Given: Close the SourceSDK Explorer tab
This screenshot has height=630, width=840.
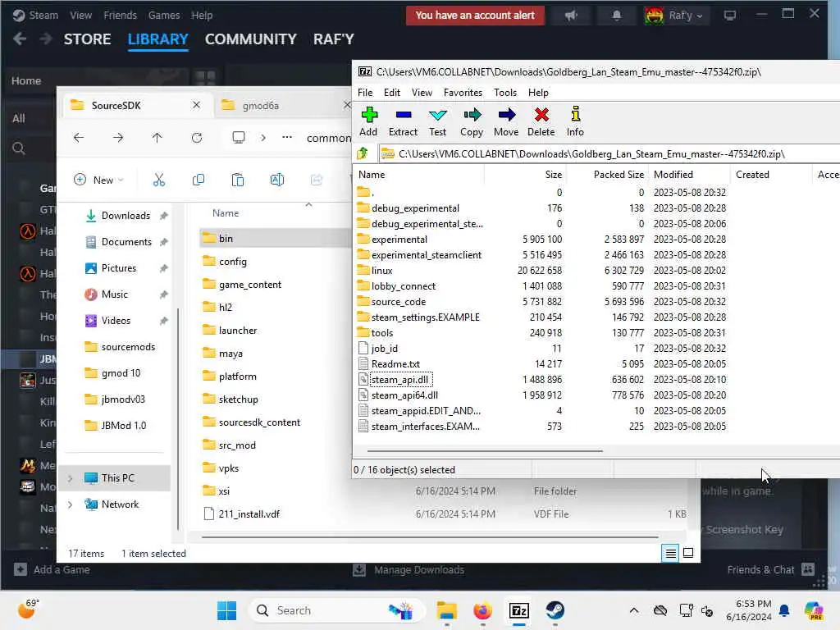Looking at the screenshot, I should tap(197, 105).
